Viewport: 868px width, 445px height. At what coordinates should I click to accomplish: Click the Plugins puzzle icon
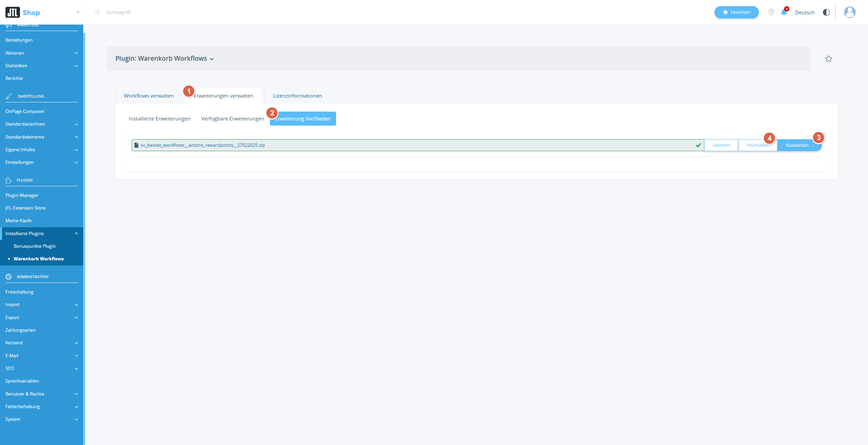pos(9,180)
